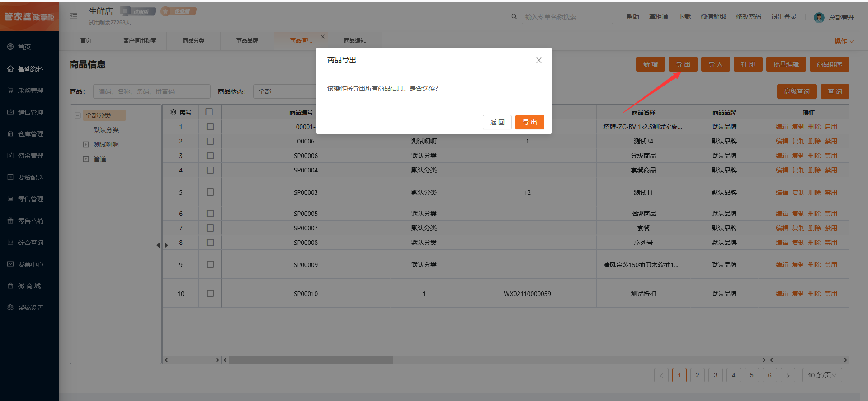Confirm export with orange 导出 dialog button
The image size is (868, 401).
click(529, 122)
